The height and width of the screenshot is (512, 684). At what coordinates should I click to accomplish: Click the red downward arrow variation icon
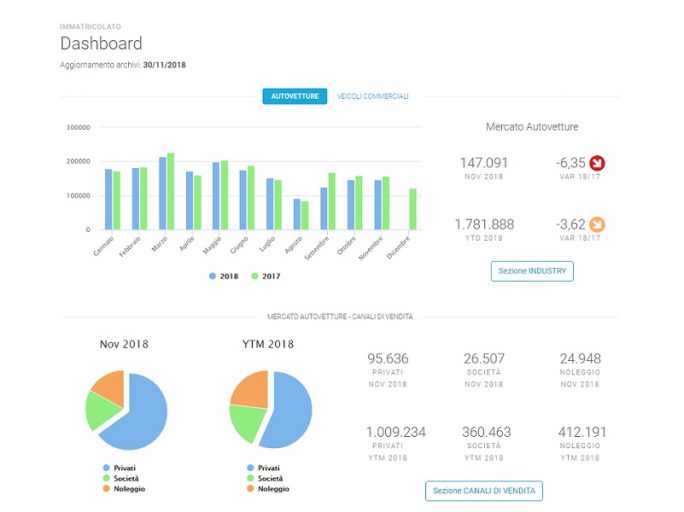(597, 163)
